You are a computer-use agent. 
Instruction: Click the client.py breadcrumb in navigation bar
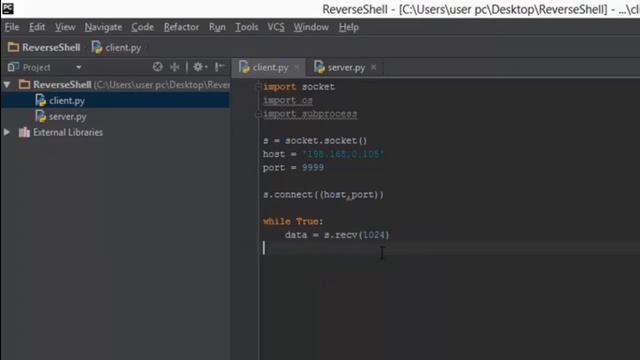point(116,47)
